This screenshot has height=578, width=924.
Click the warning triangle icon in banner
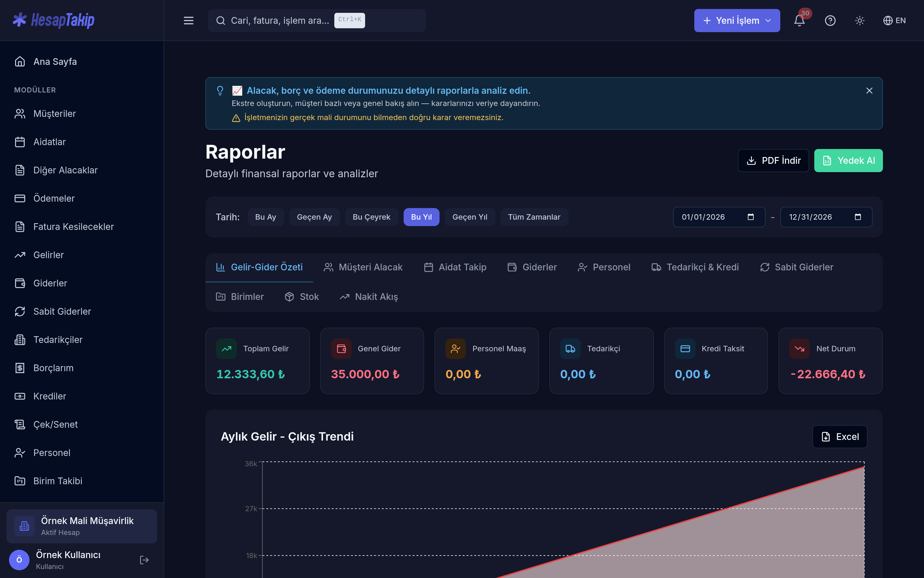pos(236,118)
